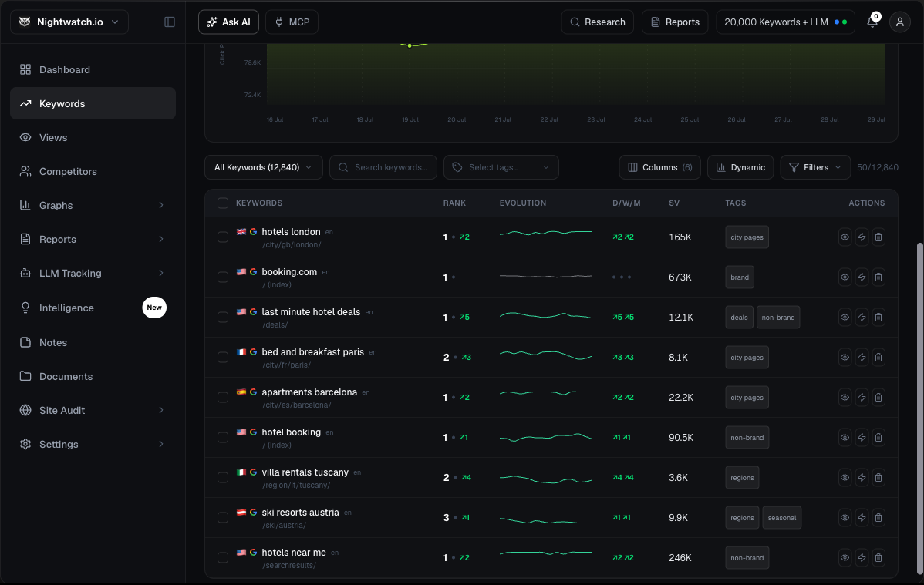924x585 pixels.
Task: Click eye icon for villa rentals tuscany
Action: tap(845, 477)
